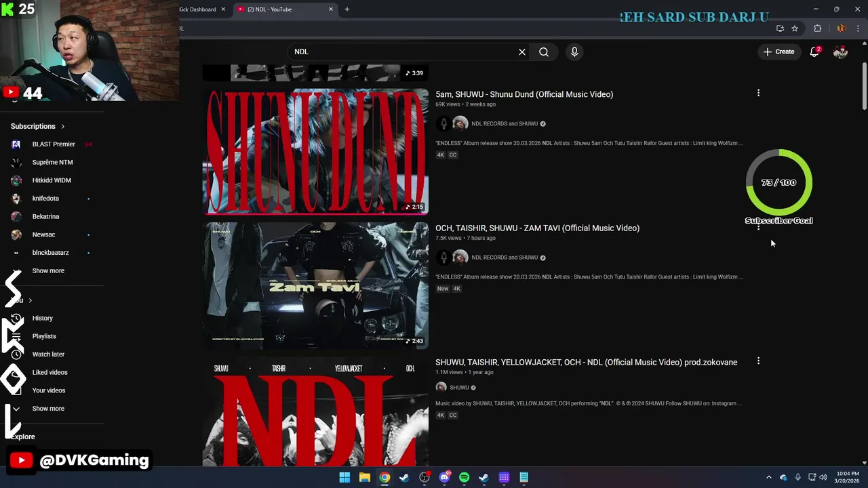The image size is (868, 488).
Task: Open the YouTube account avatar menu
Action: [x=840, y=52]
